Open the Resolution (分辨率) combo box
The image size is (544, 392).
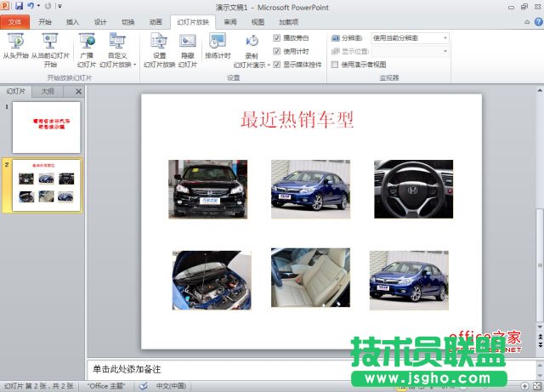click(410, 38)
